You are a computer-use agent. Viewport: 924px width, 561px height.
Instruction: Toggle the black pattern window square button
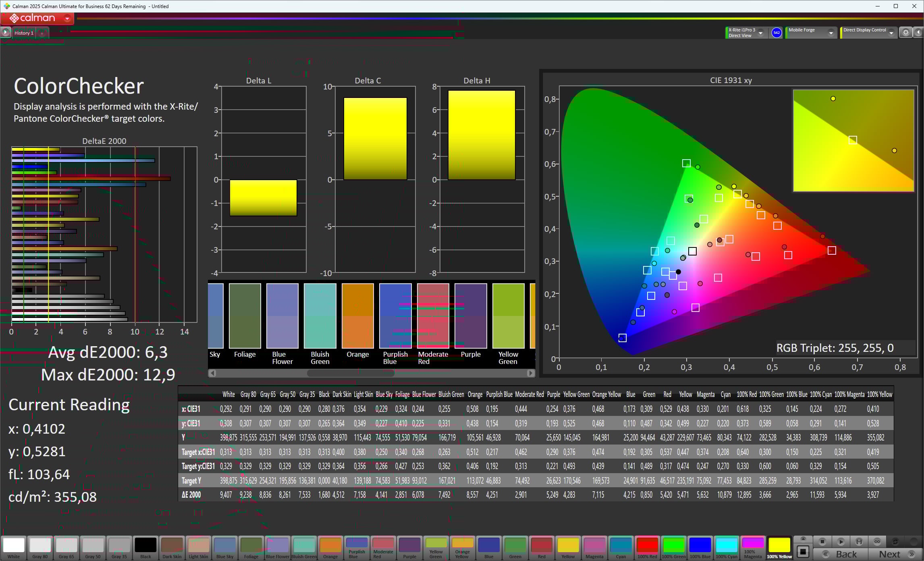[803, 551]
